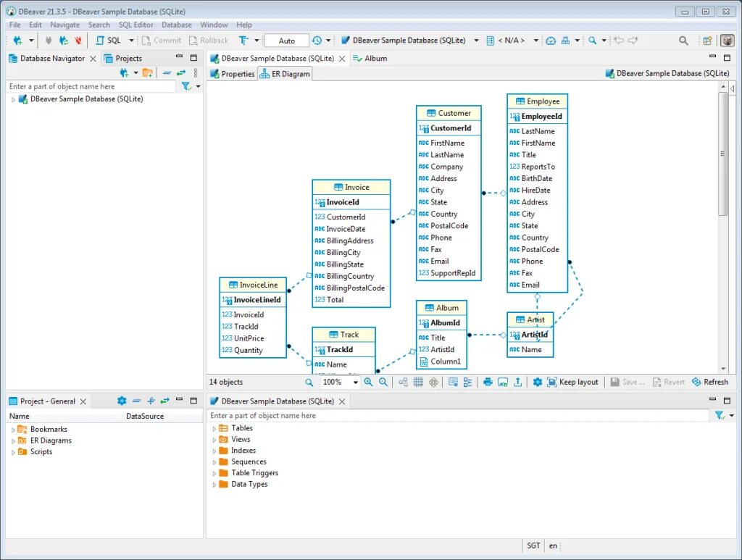Expand the Tables node in bottom panel

214,429
